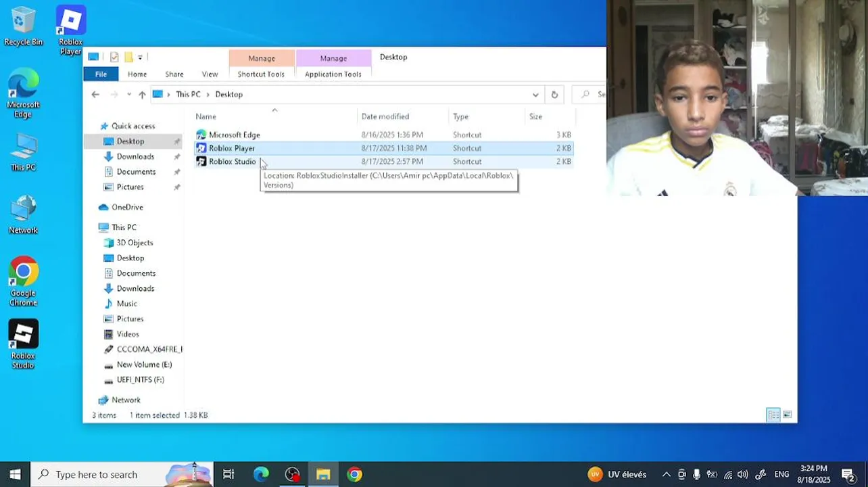Select pinned Downloads under Quick access
The width and height of the screenshot is (868, 487).
point(135,157)
